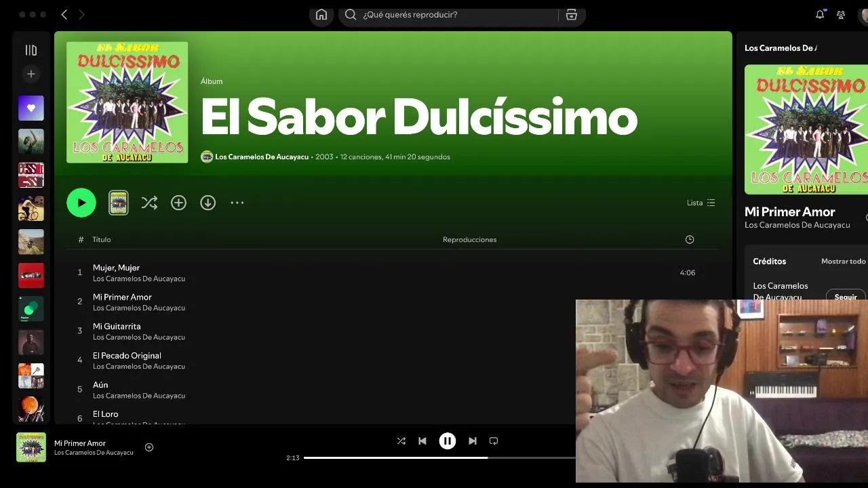Viewport: 868px width, 488px height.
Task: Go forward with the right arrow
Action: (x=81, y=14)
